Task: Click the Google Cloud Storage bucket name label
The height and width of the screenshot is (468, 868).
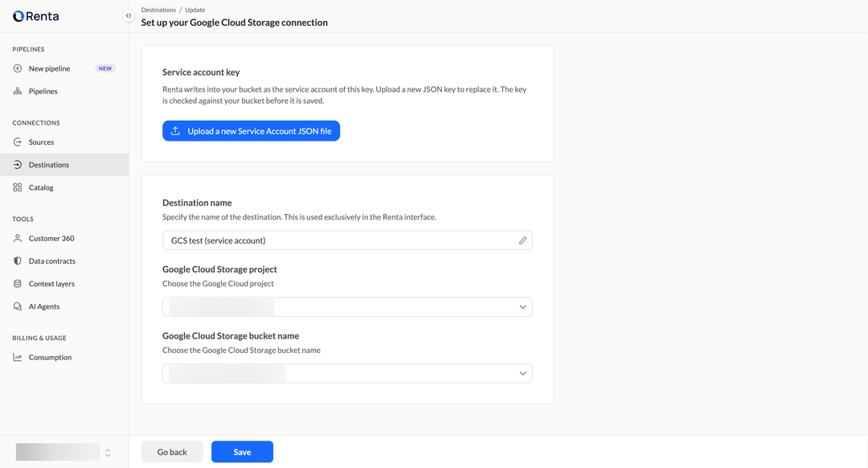Action: coord(231,335)
